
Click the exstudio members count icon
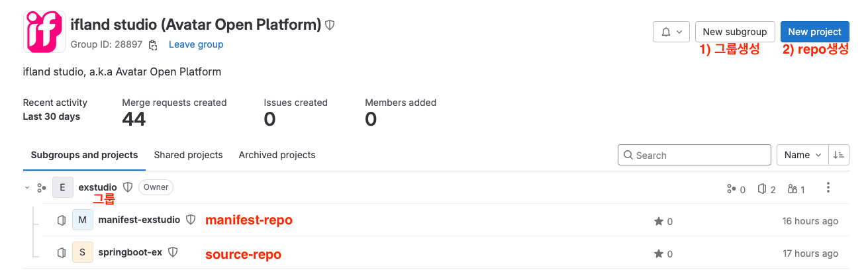793,189
